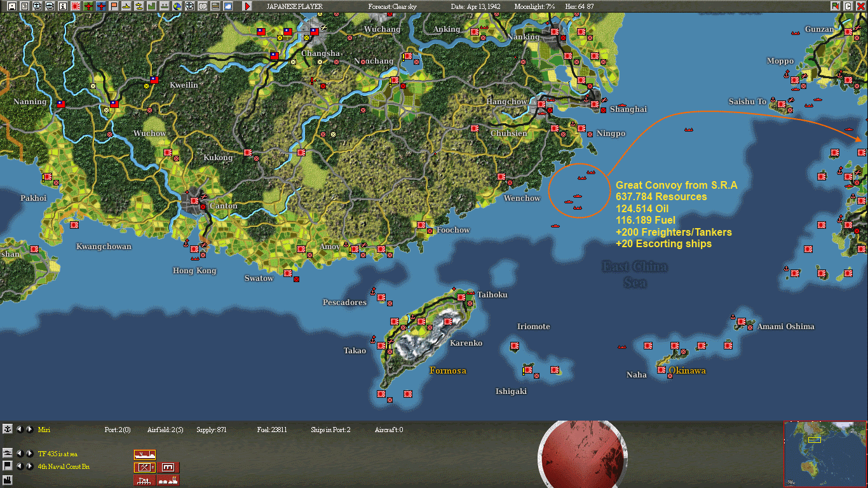Click the flag icon beside 4th Naval Const Bn
868x488 pixels.
[8, 466]
